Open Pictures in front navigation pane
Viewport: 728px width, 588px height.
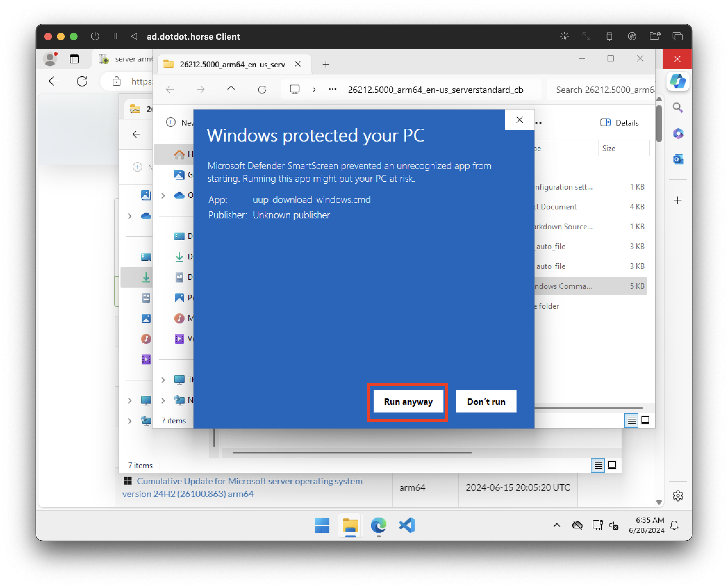pos(183,298)
